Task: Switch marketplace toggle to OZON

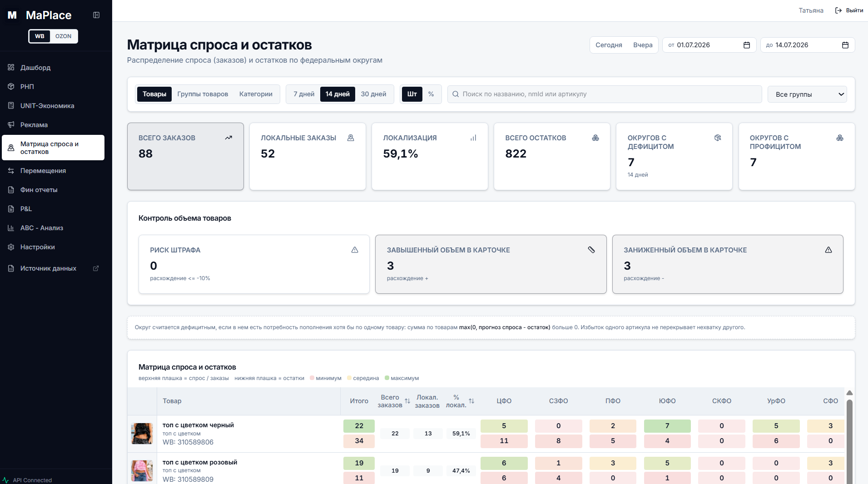Action: 63,36
